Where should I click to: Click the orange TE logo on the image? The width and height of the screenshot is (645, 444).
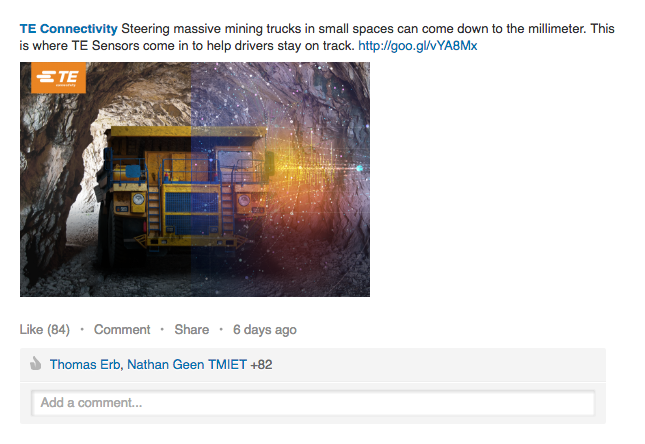58,77
